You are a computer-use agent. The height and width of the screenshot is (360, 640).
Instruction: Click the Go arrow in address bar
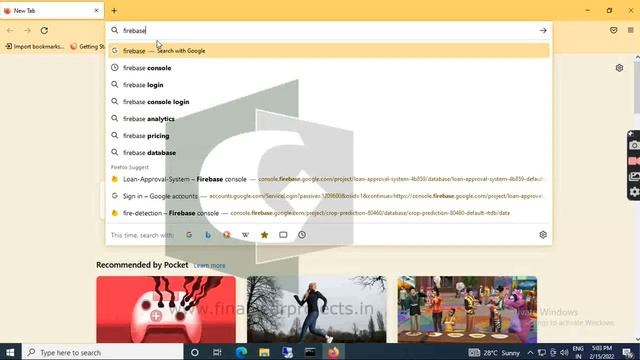(543, 31)
